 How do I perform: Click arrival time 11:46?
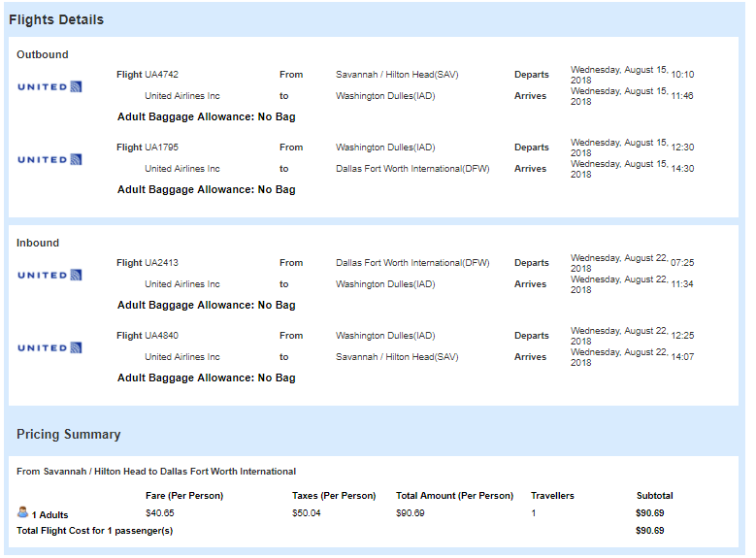coord(682,96)
